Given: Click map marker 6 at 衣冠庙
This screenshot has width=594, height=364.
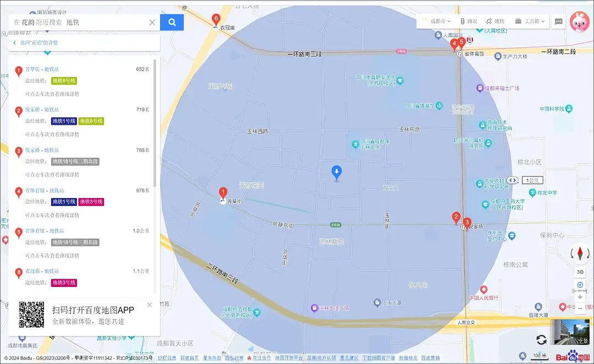Looking at the screenshot, I should pyautogui.click(x=216, y=20).
